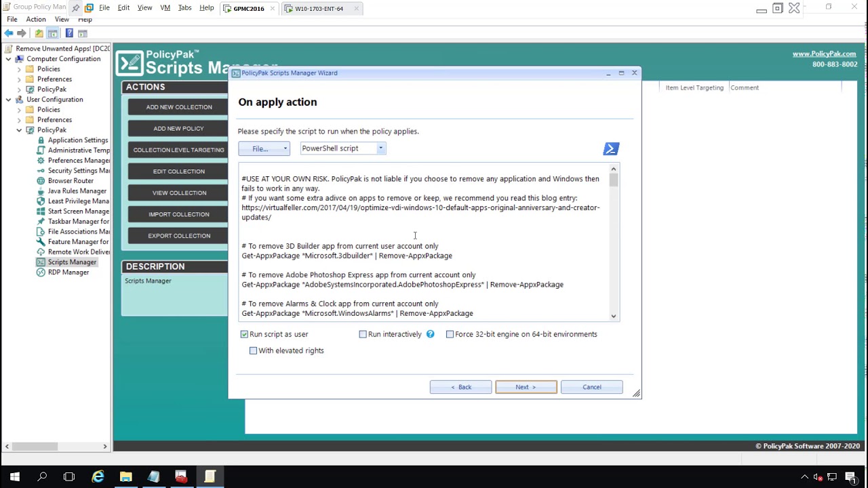Enable Force 32-bit engine checkbox
The height and width of the screenshot is (488, 868).
tap(450, 334)
